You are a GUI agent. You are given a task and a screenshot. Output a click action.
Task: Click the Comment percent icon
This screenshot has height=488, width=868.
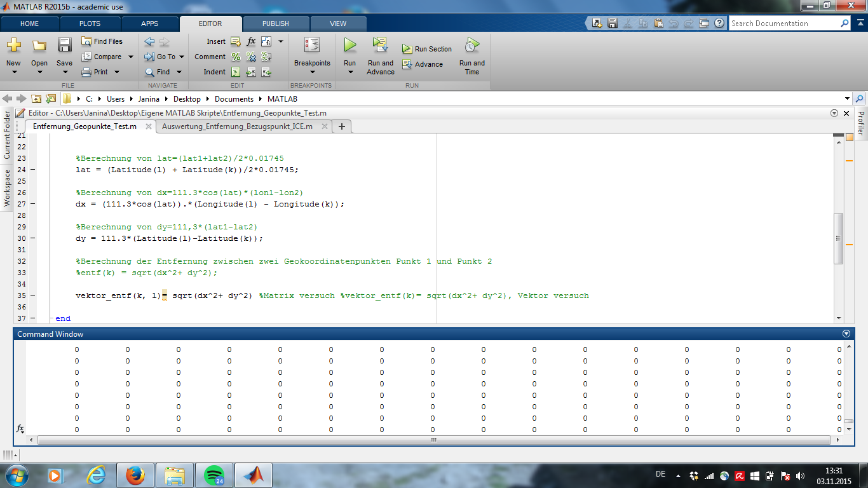tap(236, 57)
